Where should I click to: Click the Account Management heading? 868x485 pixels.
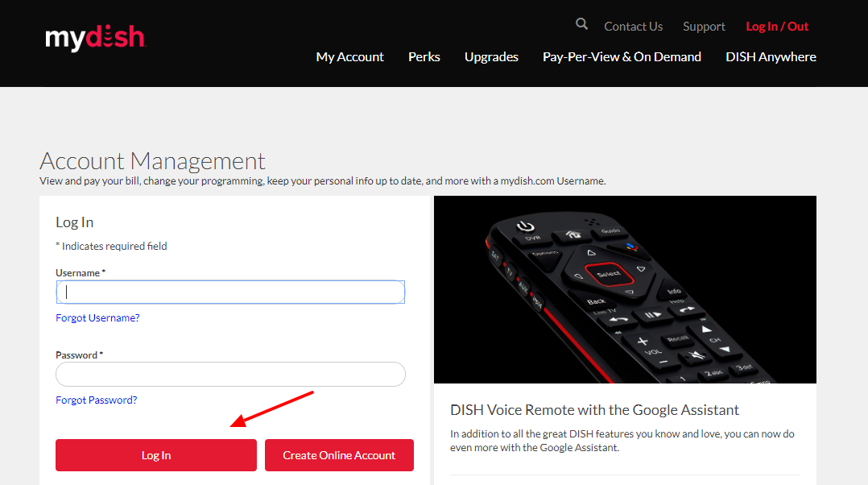(153, 161)
